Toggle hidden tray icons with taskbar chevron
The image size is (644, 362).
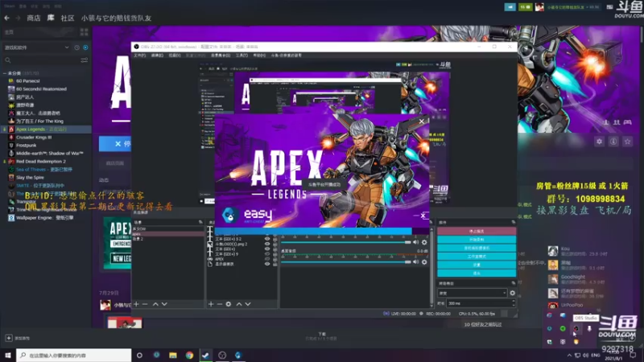tap(569, 355)
